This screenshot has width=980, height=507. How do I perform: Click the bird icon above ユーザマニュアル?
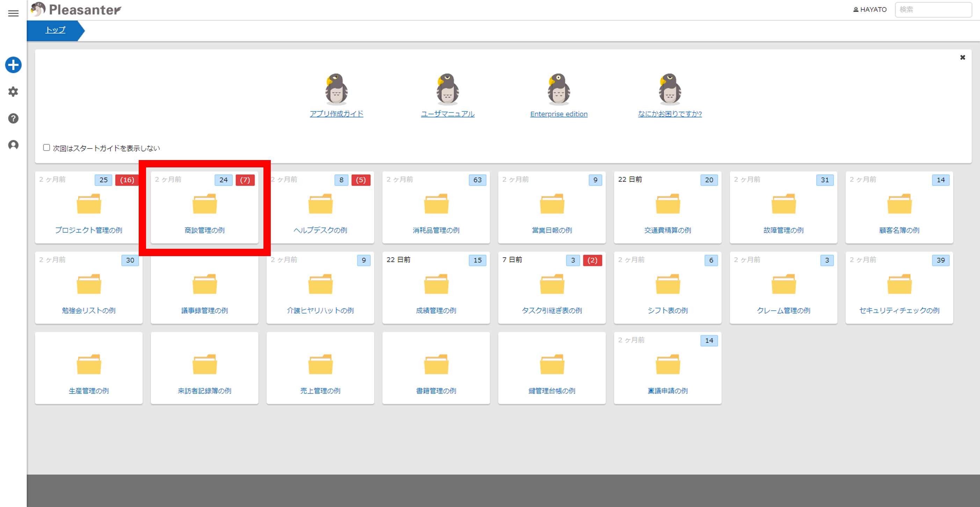pyautogui.click(x=448, y=89)
